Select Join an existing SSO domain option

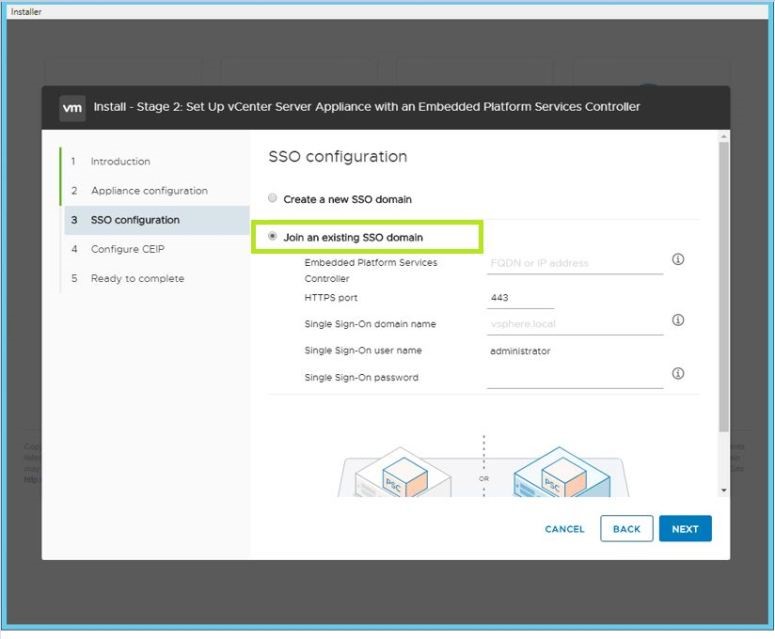273,237
